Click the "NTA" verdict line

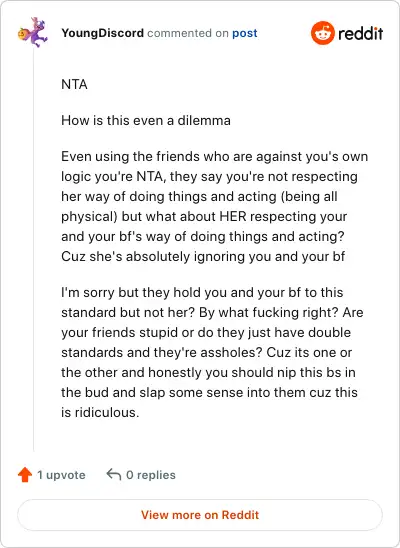point(74,85)
